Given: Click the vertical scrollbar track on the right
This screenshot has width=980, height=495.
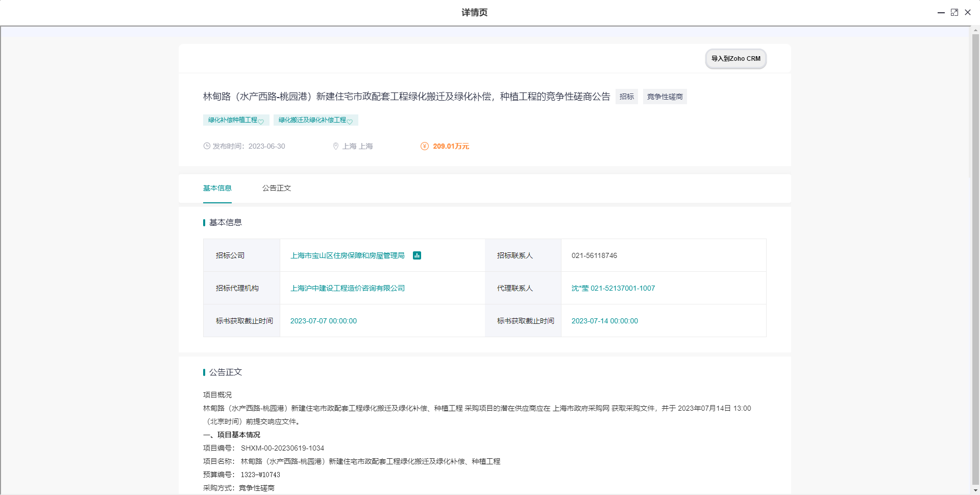Looking at the screenshot, I should pyautogui.click(x=975, y=255).
